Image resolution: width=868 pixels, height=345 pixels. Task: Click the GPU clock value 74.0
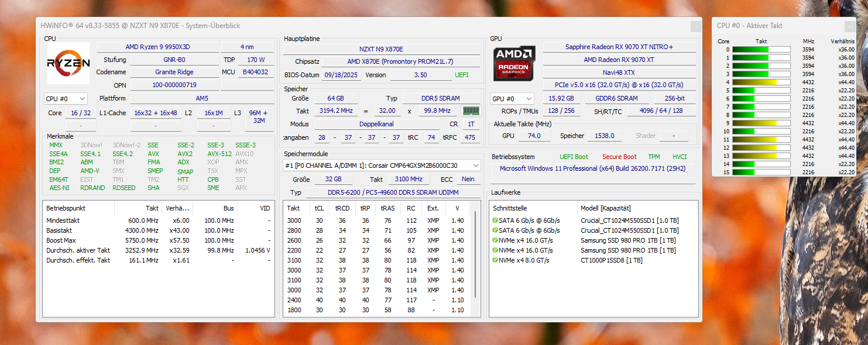[534, 136]
